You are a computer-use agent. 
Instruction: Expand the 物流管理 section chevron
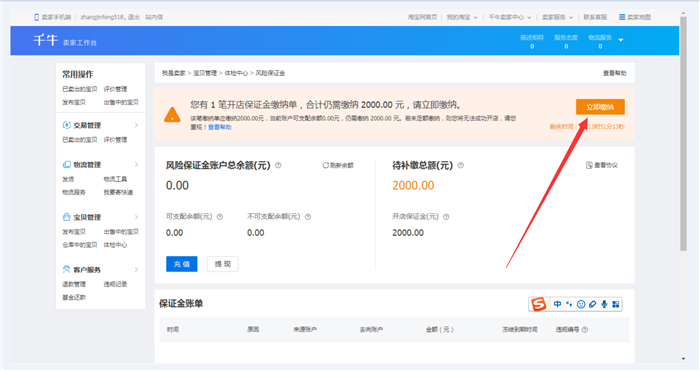(136, 165)
